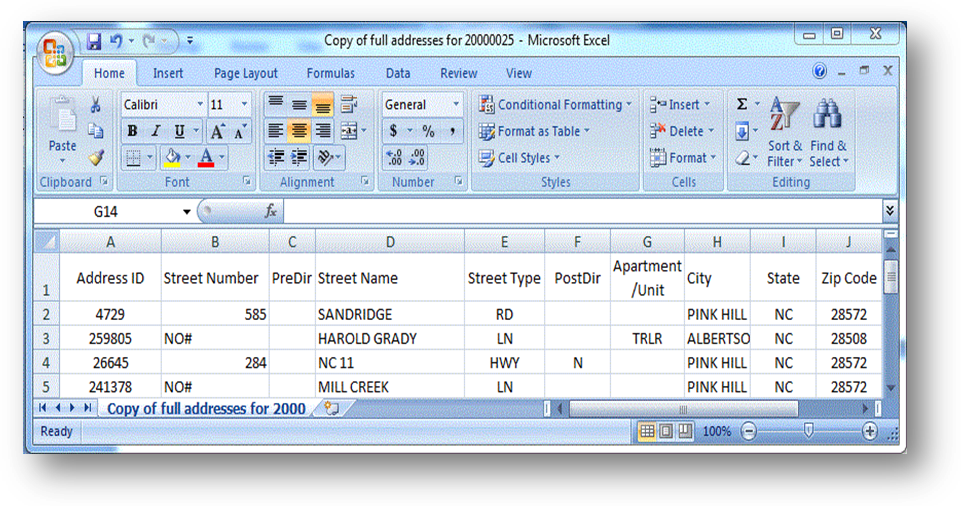Image resolution: width=961 pixels, height=506 pixels.
Task: Switch to Page Layout view in status bar
Action: (x=666, y=431)
